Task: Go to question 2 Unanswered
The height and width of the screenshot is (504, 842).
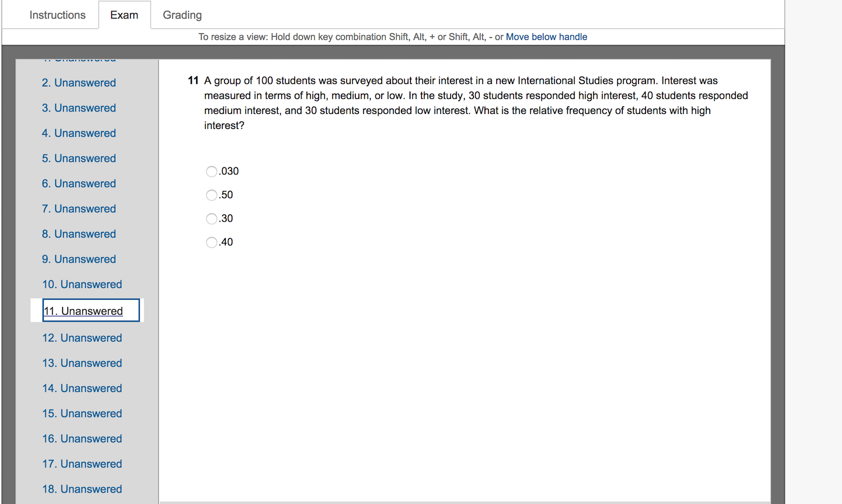Action: point(79,83)
